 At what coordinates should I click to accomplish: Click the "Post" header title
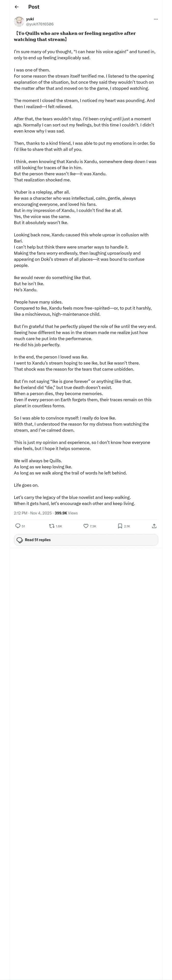pos(34,7)
